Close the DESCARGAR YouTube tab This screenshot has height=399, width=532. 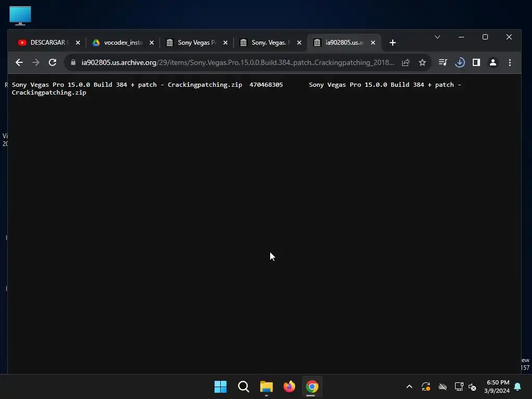tap(78, 43)
